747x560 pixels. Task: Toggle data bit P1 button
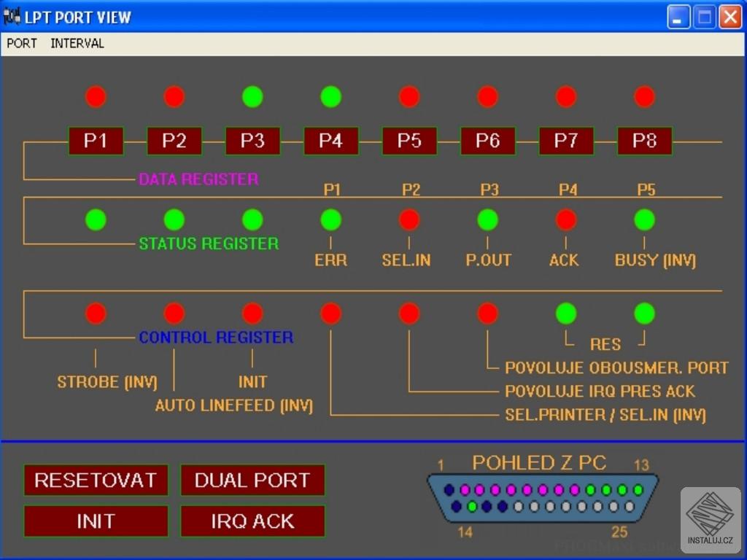click(96, 141)
